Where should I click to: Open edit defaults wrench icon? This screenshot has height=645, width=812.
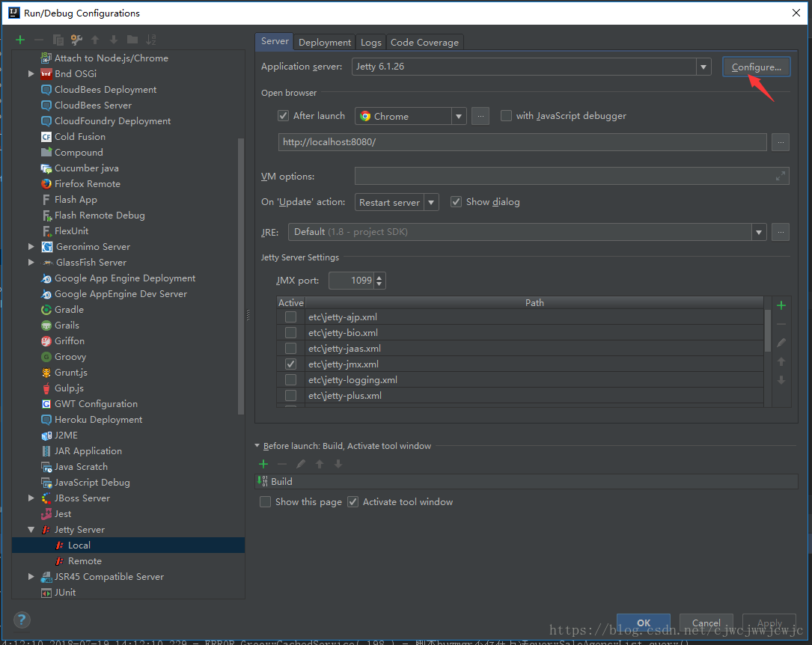coord(76,40)
